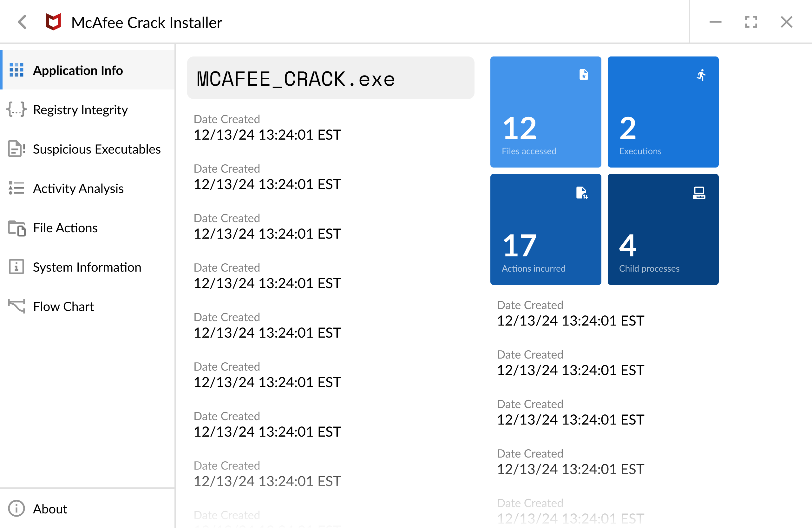The image size is (812, 528).
Task: Click the Registry Integrity braces icon
Action: pos(16,109)
